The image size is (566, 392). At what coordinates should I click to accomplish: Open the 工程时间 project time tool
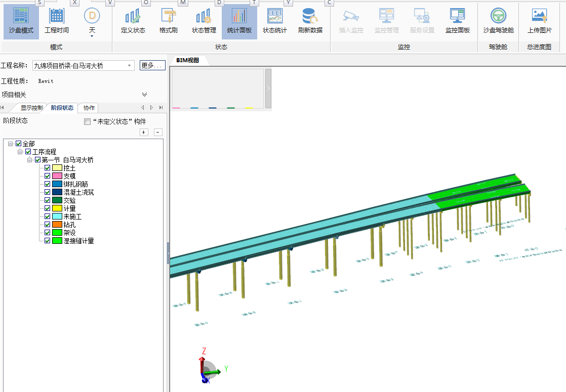[x=57, y=21]
